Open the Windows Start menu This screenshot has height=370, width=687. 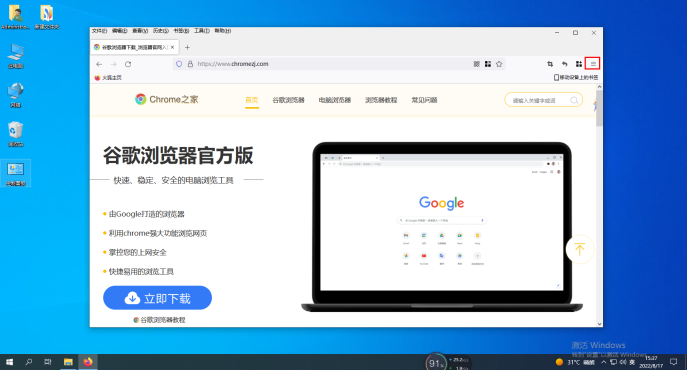[x=9, y=362]
